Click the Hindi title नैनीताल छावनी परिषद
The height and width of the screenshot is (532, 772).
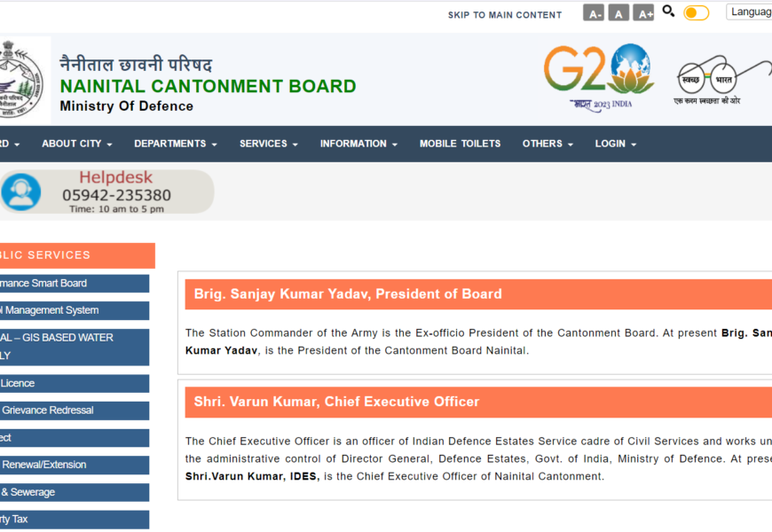tap(136, 65)
